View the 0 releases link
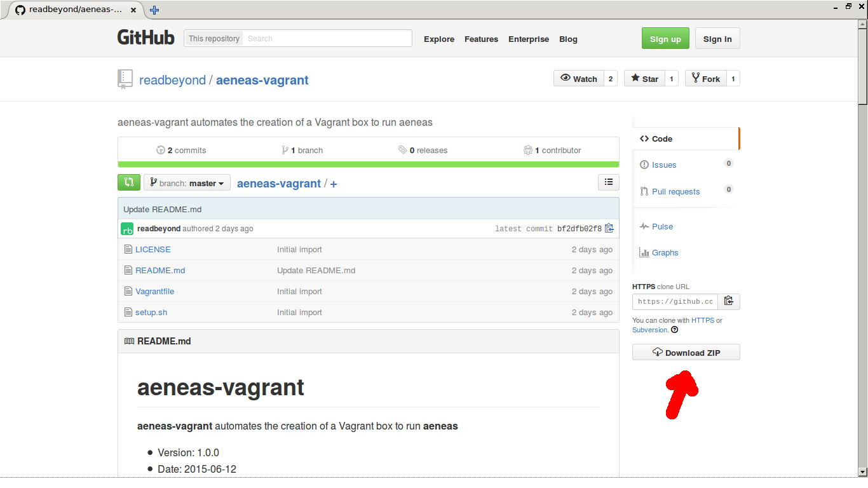Image resolution: width=868 pixels, height=488 pixels. (x=423, y=150)
